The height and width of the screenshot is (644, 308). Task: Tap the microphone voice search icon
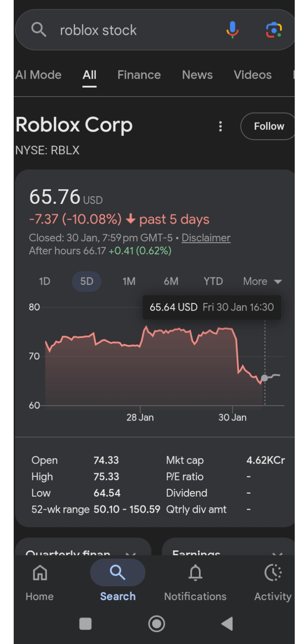pyautogui.click(x=232, y=30)
